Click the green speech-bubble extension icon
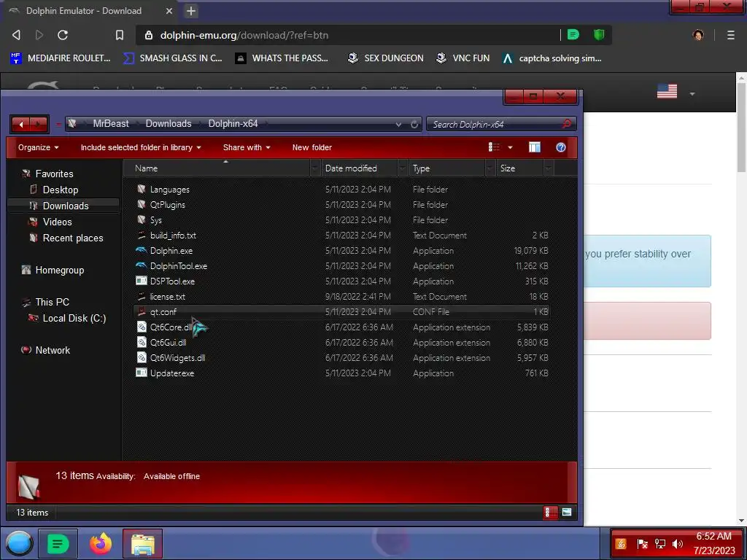The height and width of the screenshot is (560, 747). click(x=573, y=34)
